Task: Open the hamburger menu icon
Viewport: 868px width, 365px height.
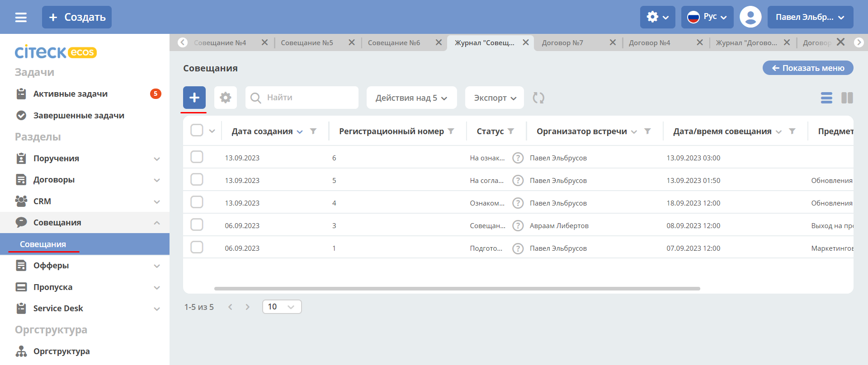Action: (x=21, y=17)
